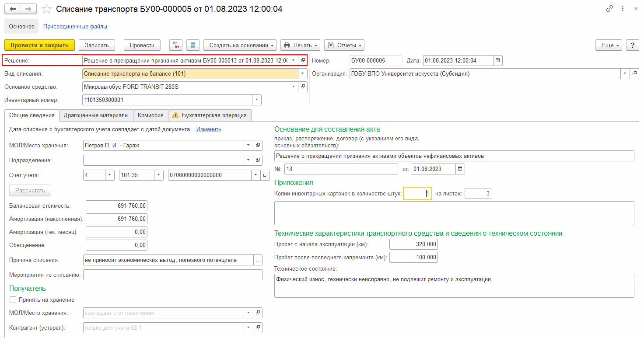Switch to the Основное section
Image resolution: width=644 pixels, height=338 pixels.
pos(21,26)
